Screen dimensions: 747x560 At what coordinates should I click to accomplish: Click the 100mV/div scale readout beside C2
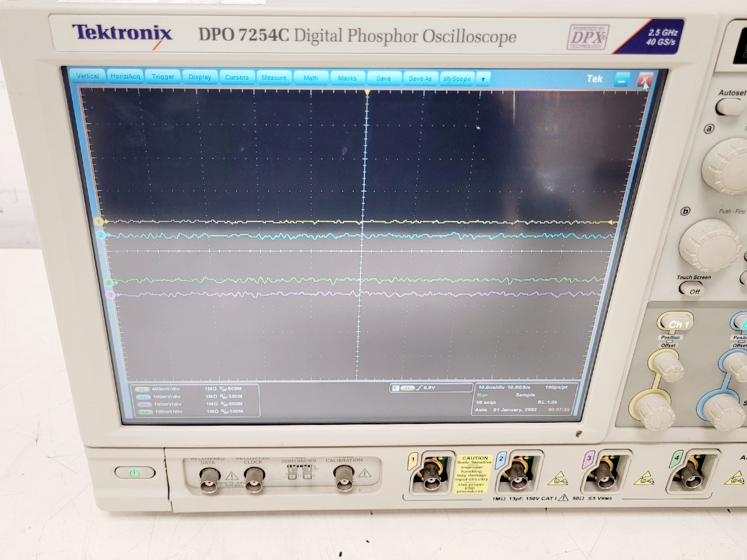pos(166,397)
